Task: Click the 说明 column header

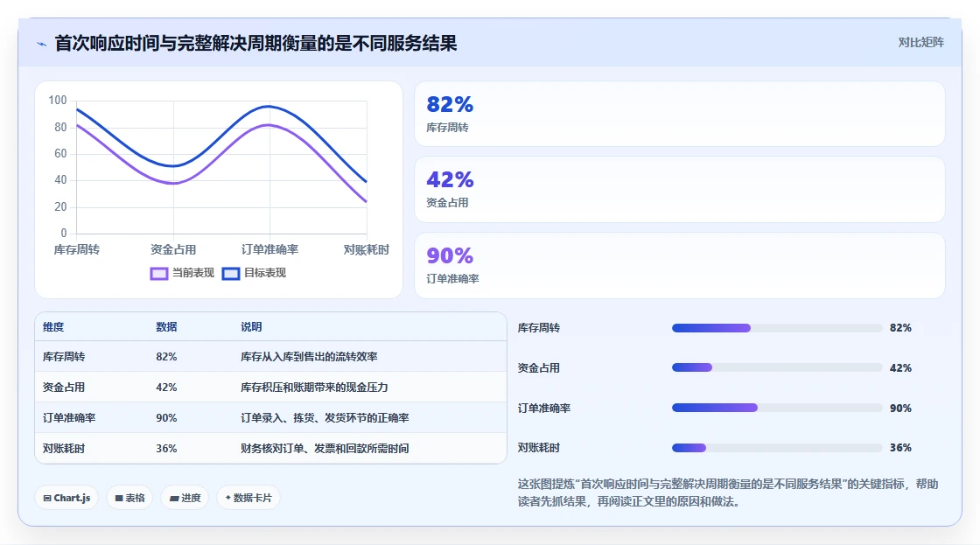Action: (251, 327)
